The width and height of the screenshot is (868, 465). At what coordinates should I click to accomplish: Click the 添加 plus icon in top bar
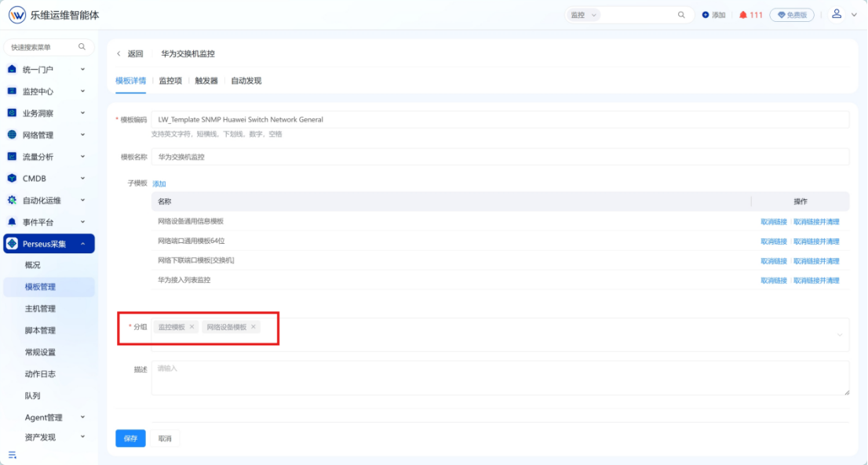[706, 15]
